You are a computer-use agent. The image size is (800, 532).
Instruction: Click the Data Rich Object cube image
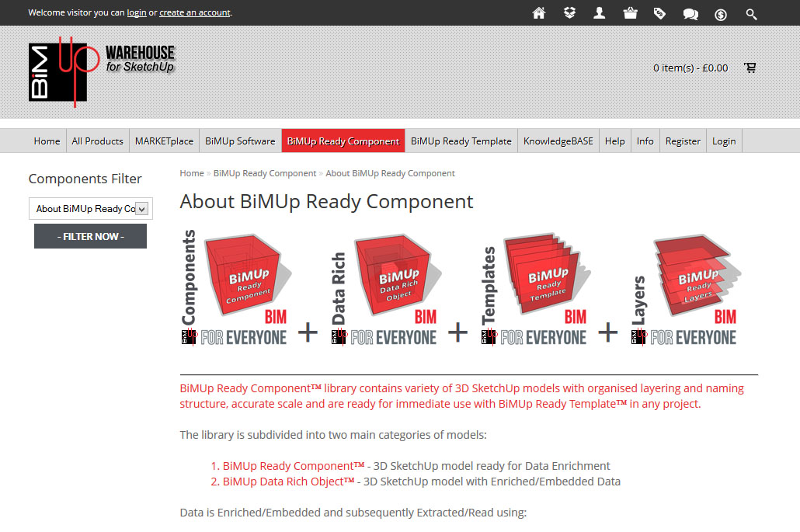tap(386, 288)
